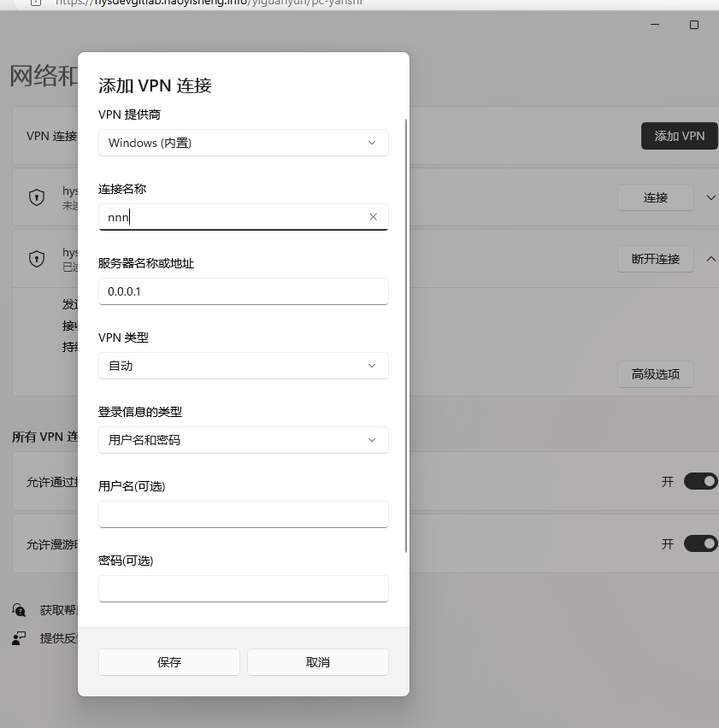Viewport: 719px width, 728px height.
Task: Minimize the Settings window
Action: tap(655, 25)
